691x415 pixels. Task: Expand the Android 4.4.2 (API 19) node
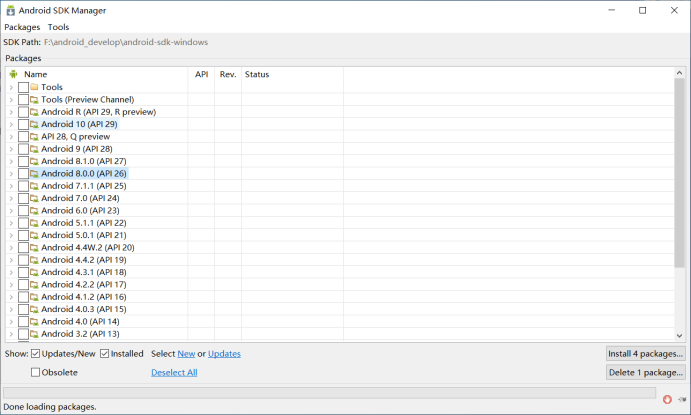tap(11, 260)
